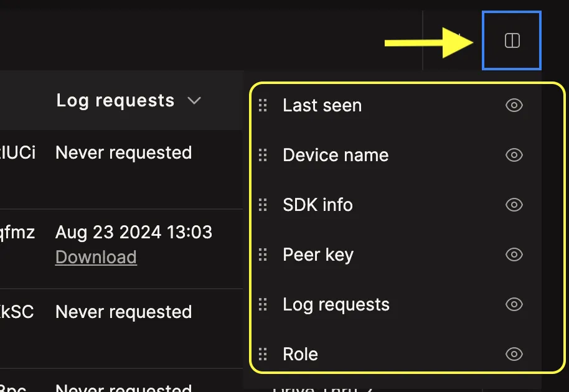Viewport: 569px width, 392px height.
Task: Grab the Role drag handle
Action: 263,354
